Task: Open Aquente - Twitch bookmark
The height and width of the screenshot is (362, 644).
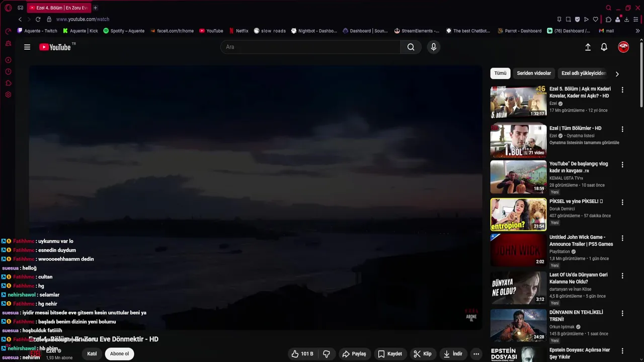Action: click(37, 31)
